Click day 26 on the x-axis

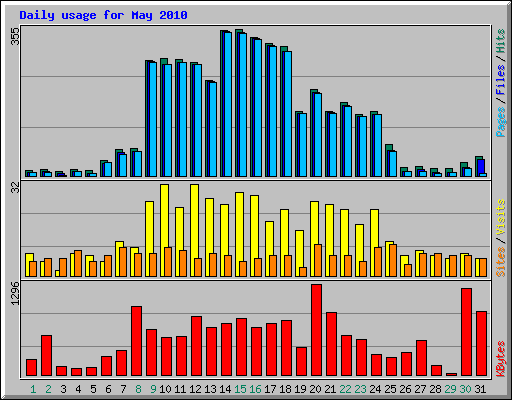[405, 389]
